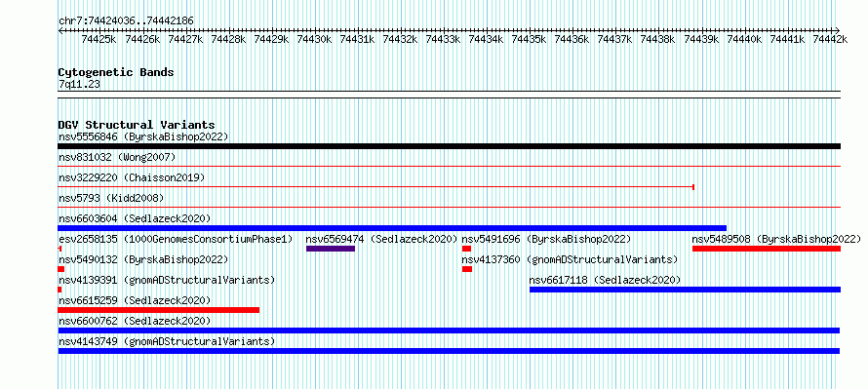Click the 74439k ruler tick label
Screen dimensions: 868x389
(701, 39)
